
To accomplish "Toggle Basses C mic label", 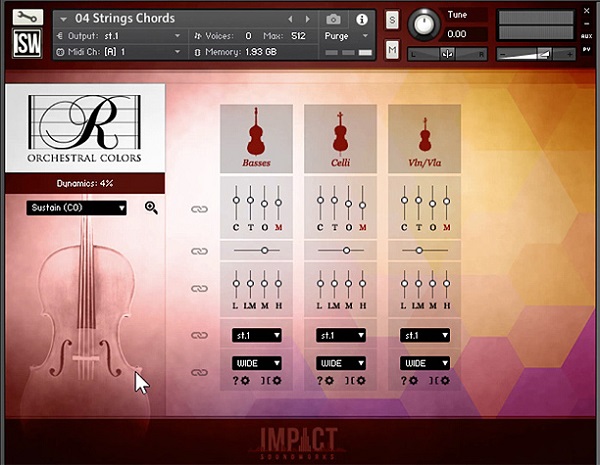I will point(236,227).
